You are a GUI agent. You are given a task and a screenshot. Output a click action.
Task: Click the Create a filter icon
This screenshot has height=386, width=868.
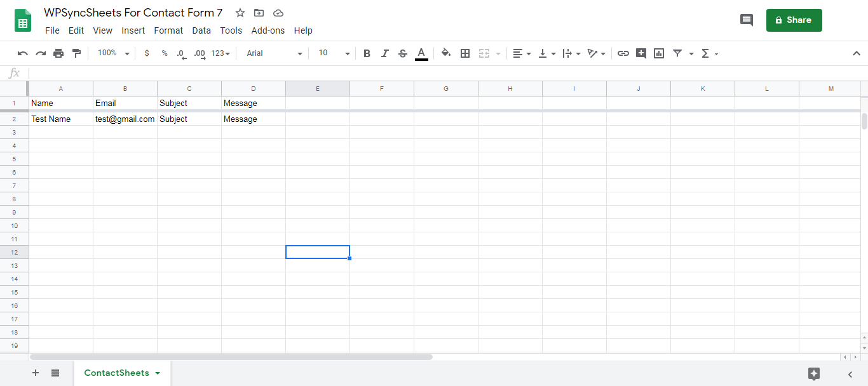(x=677, y=53)
